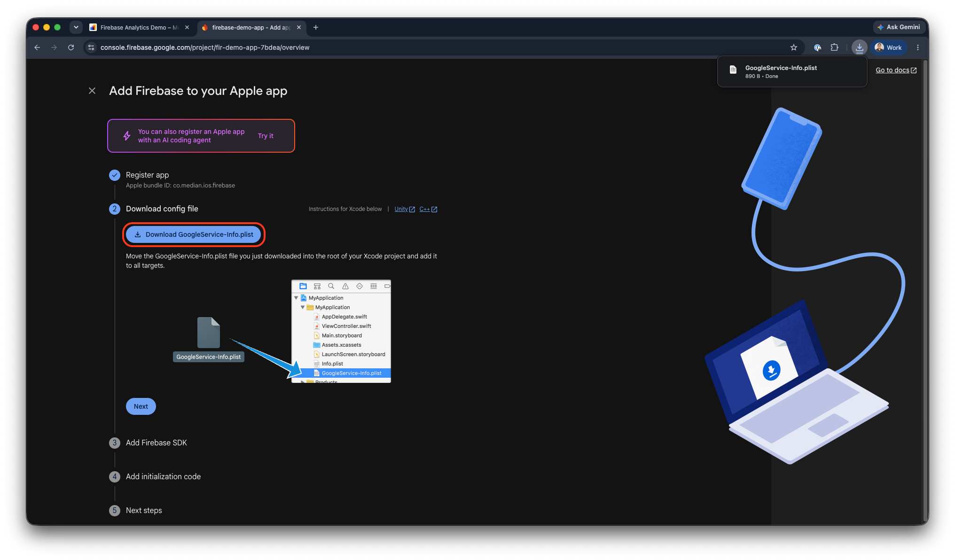
Task: Open Chrome three-dot menu
Action: pos(918,47)
